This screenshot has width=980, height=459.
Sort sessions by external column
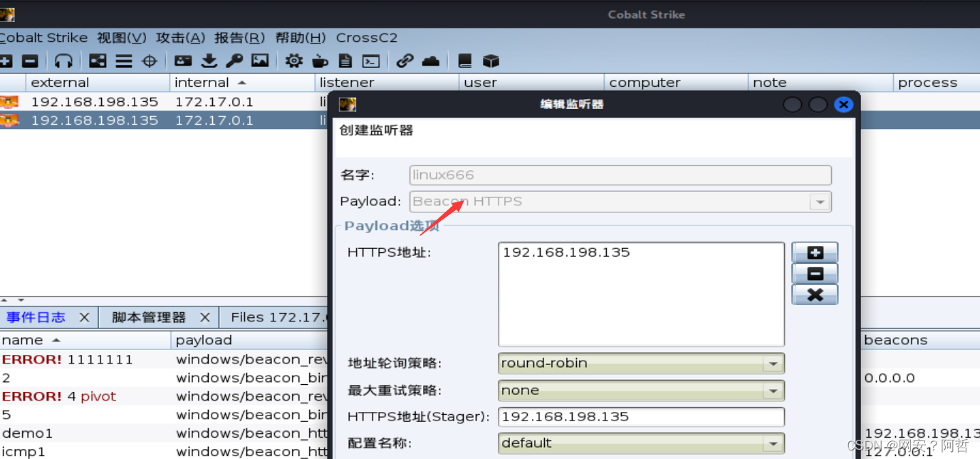(98, 83)
